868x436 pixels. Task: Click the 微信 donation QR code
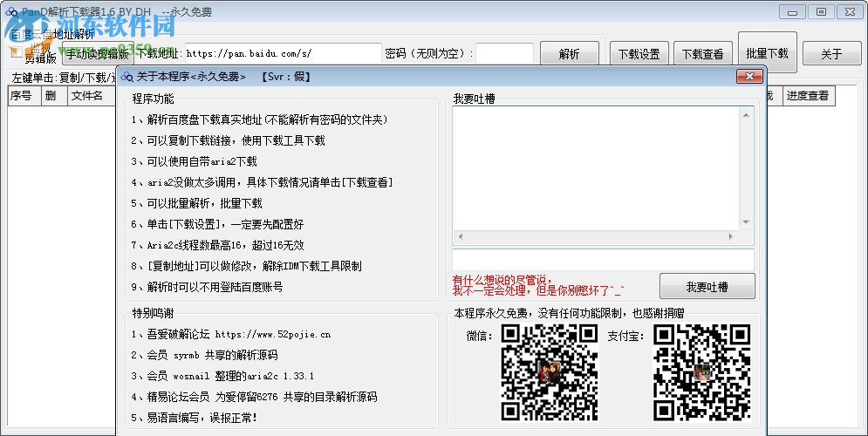550,372
